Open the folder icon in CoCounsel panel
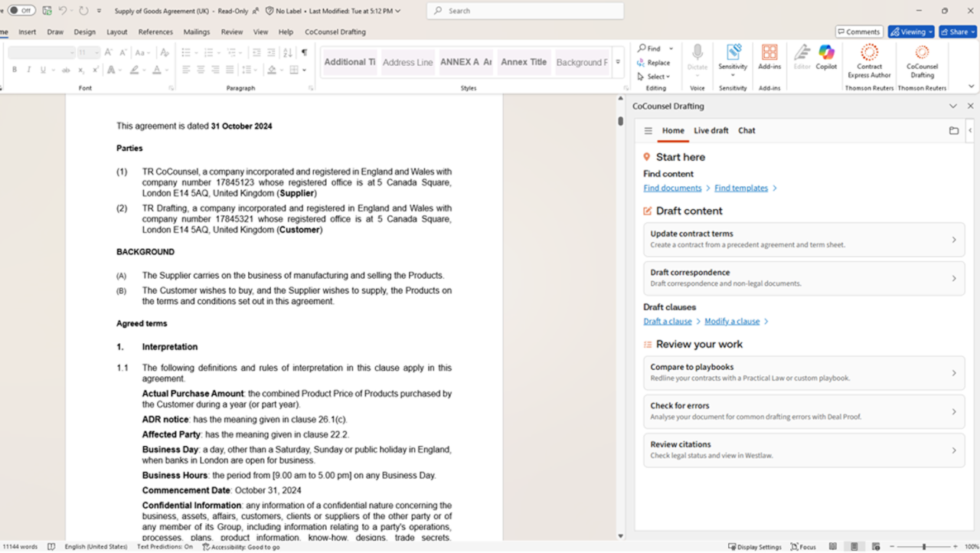 click(954, 131)
